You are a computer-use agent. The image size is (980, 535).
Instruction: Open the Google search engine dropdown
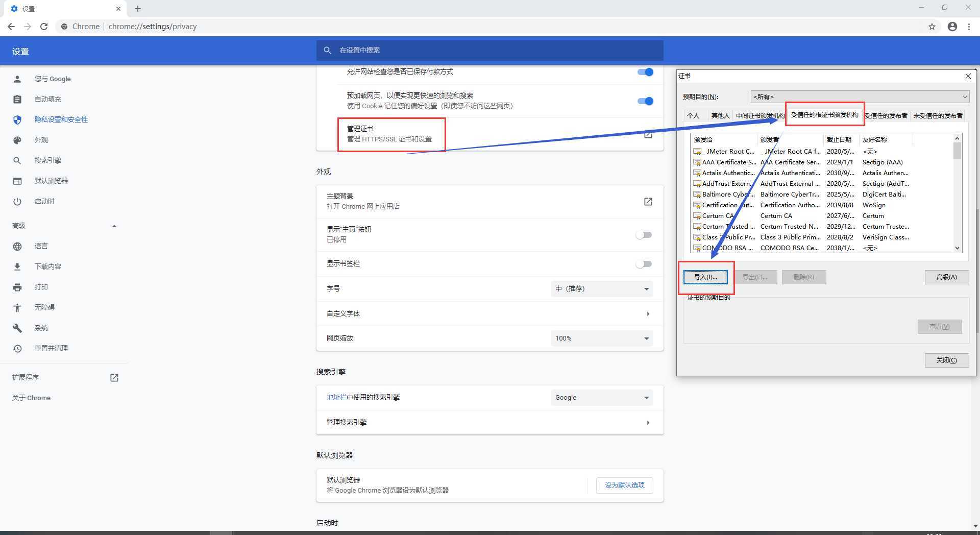coord(602,397)
